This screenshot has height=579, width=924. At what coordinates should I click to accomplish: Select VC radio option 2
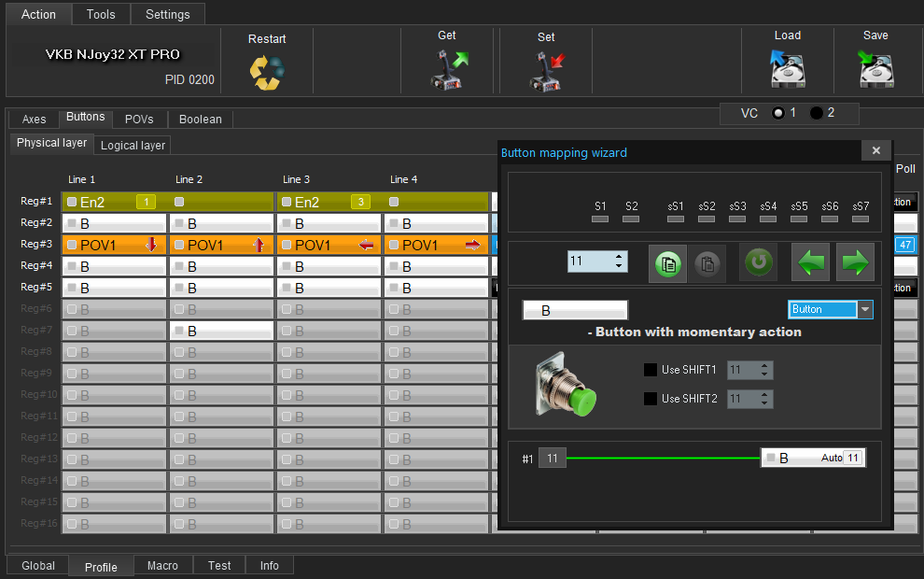(817, 113)
